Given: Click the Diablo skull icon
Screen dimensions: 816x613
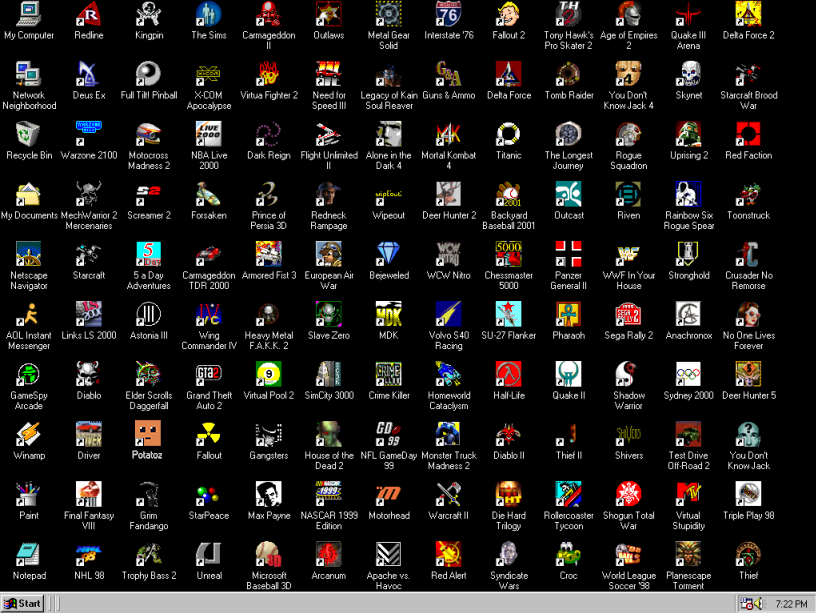Looking at the screenshot, I should click(89, 374).
